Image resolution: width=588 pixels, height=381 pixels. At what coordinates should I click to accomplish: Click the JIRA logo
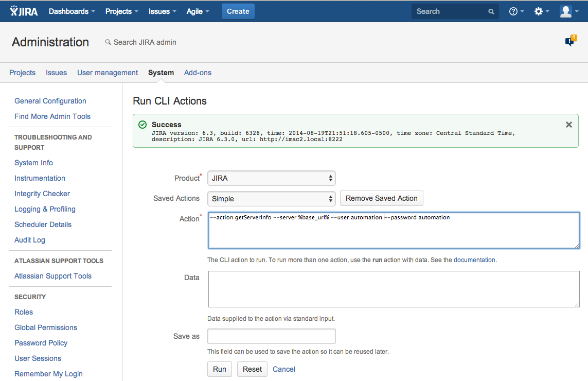(24, 11)
